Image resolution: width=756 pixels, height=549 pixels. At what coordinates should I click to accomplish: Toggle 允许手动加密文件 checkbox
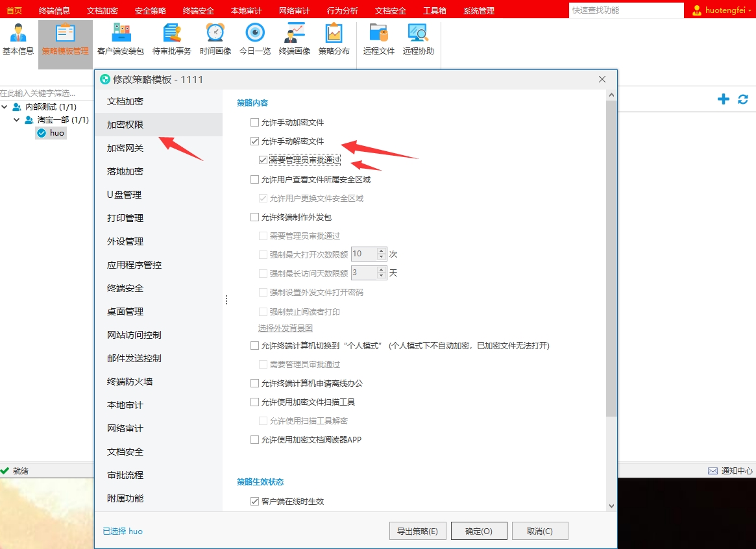click(x=254, y=123)
